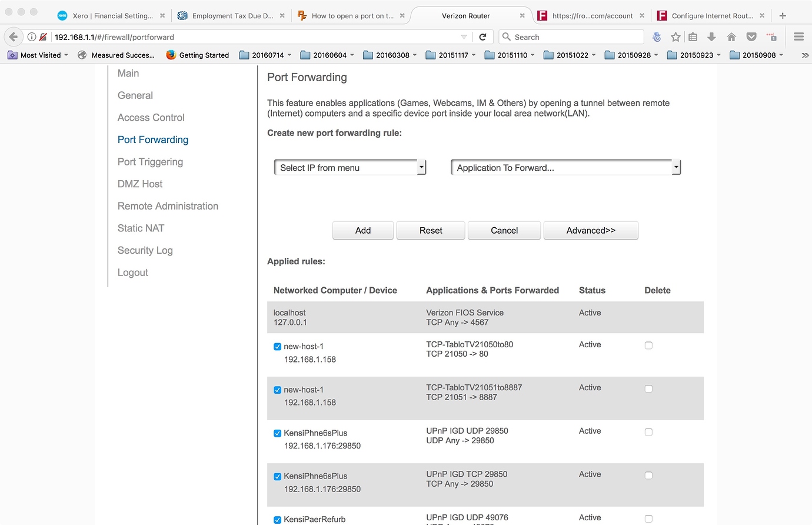Open the 20151110 bookmark folder

click(x=510, y=55)
